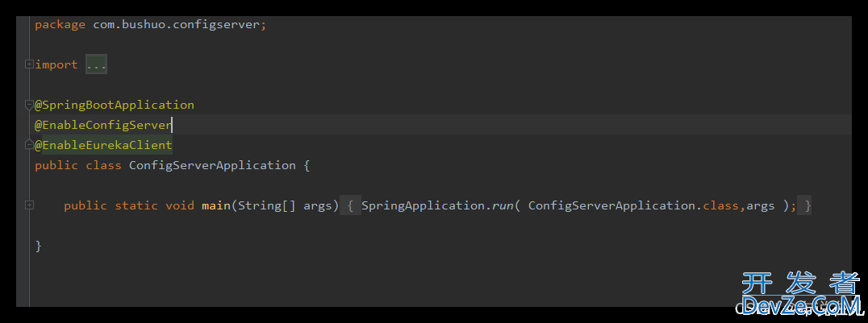Click the folded import ellipsis placeholder
The height and width of the screenshot is (323, 868).
pyautogui.click(x=96, y=64)
